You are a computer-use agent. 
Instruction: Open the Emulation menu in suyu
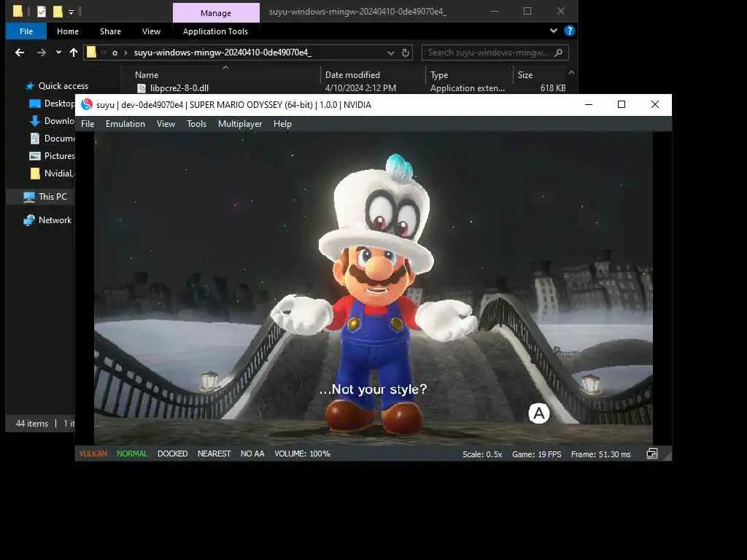pos(125,124)
